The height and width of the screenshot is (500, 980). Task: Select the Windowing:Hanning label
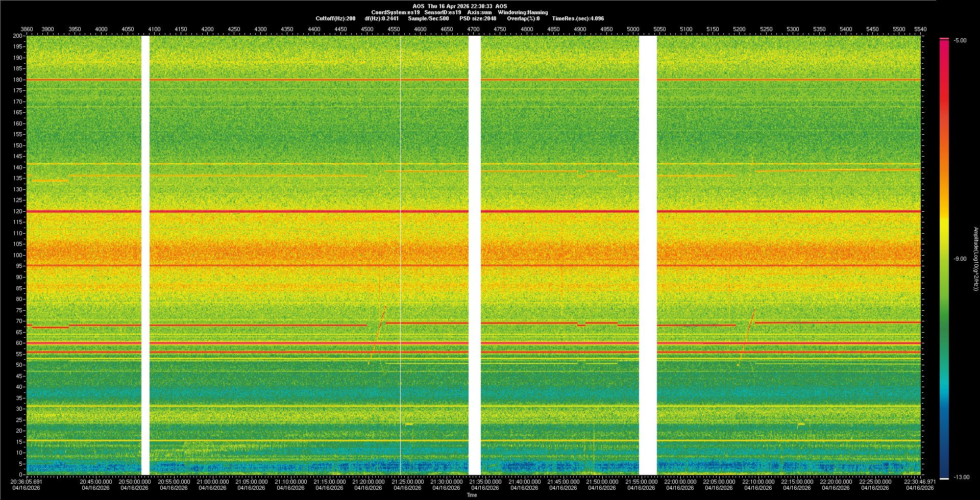[x=523, y=12]
